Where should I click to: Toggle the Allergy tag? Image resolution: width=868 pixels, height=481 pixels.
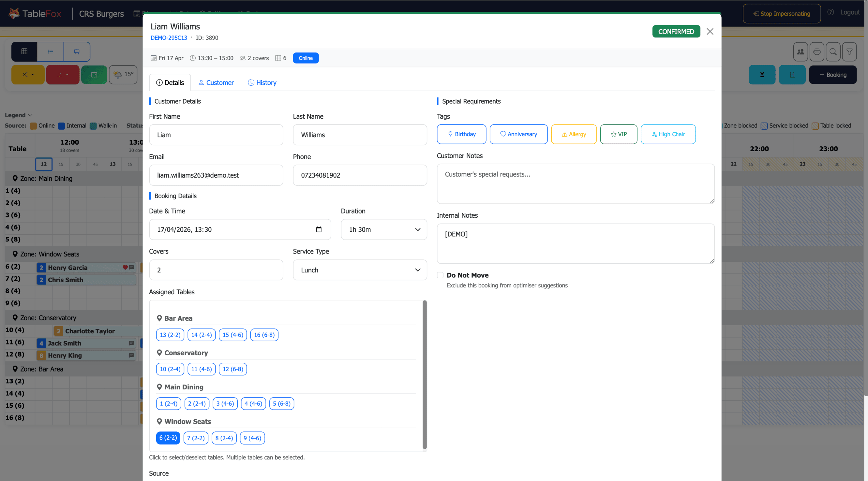point(574,134)
